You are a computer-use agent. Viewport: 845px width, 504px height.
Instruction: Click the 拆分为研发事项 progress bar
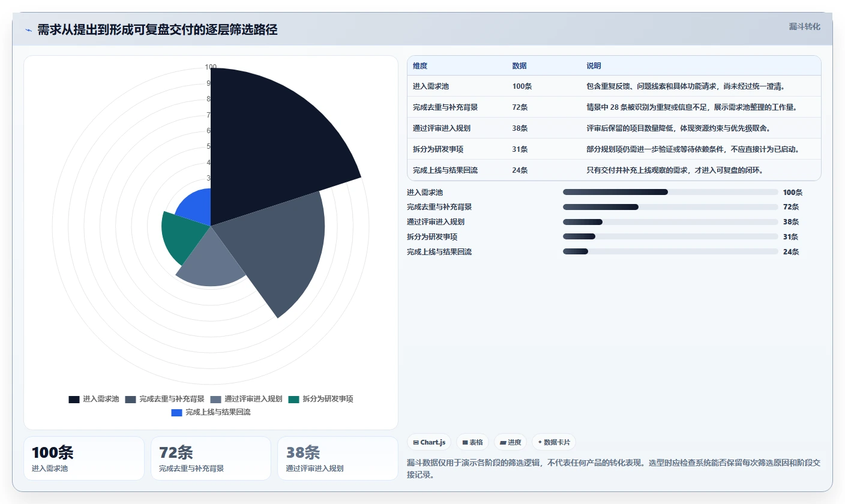(670, 236)
